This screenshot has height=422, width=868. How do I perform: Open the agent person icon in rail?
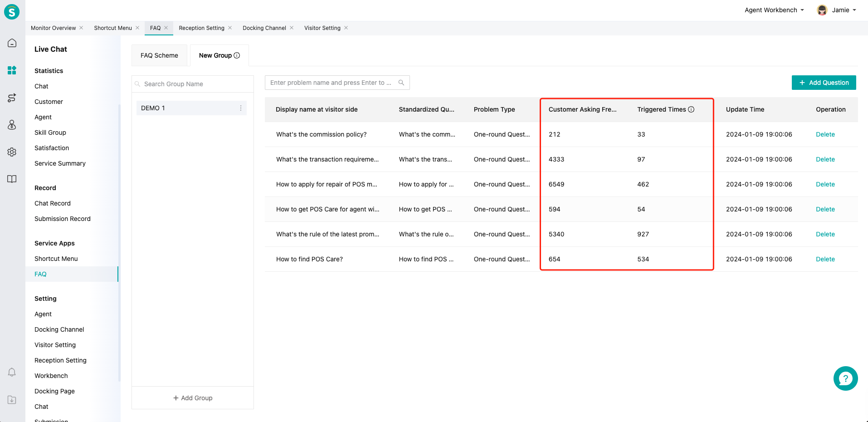click(x=12, y=125)
